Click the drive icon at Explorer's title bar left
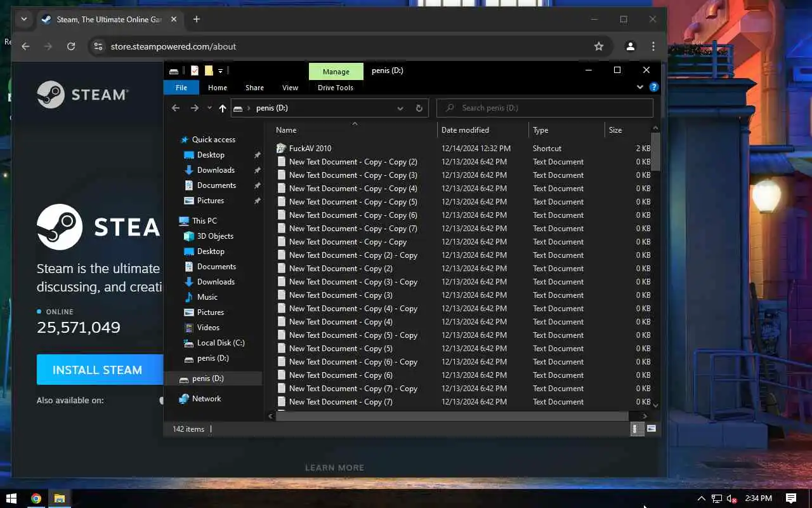812x508 pixels. coord(174,70)
